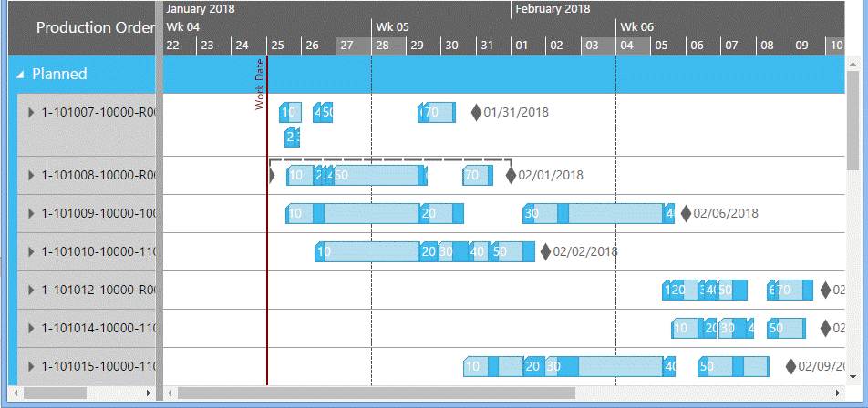Select operation 30 bar of order 1-101009
The width and height of the screenshot is (868, 408).
coord(593,213)
